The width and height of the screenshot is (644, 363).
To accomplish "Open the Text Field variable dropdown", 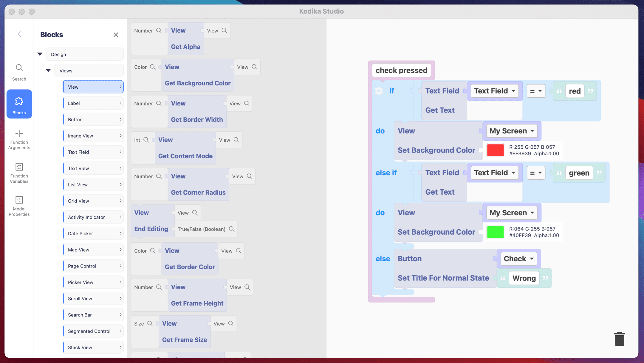I will (x=494, y=91).
